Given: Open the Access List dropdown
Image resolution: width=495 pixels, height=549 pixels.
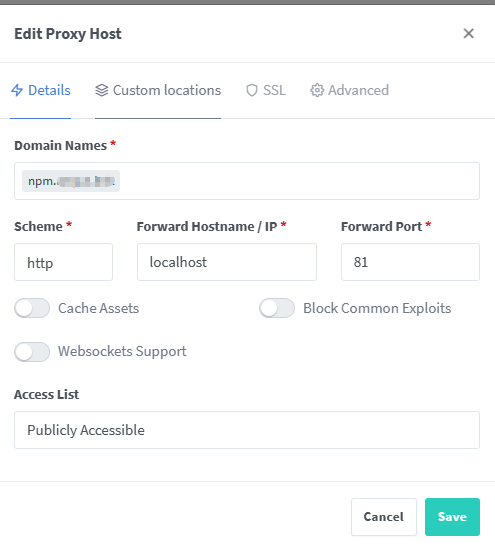Looking at the screenshot, I should [247, 430].
